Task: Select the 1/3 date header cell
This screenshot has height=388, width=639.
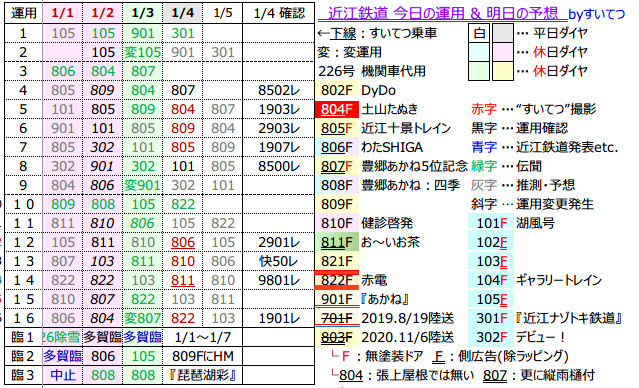Action: tap(142, 13)
